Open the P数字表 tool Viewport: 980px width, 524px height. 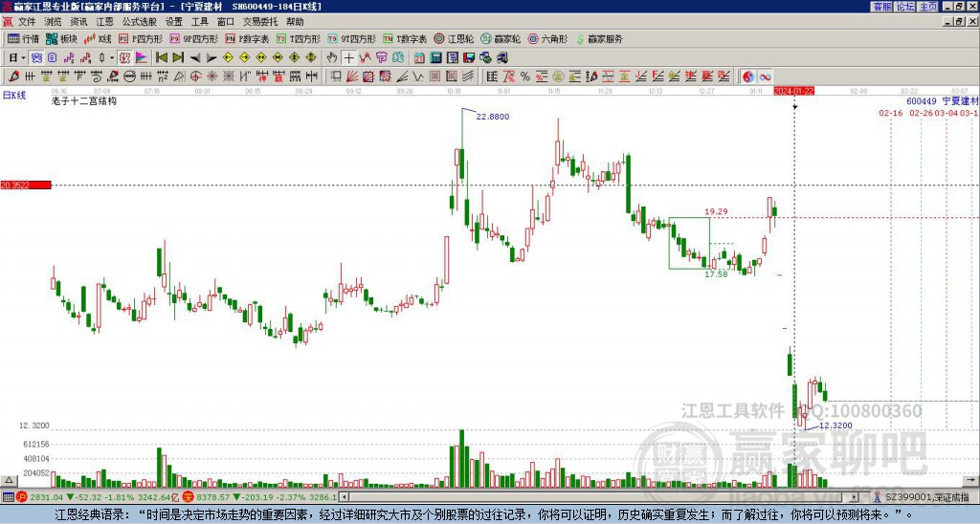coord(247,38)
